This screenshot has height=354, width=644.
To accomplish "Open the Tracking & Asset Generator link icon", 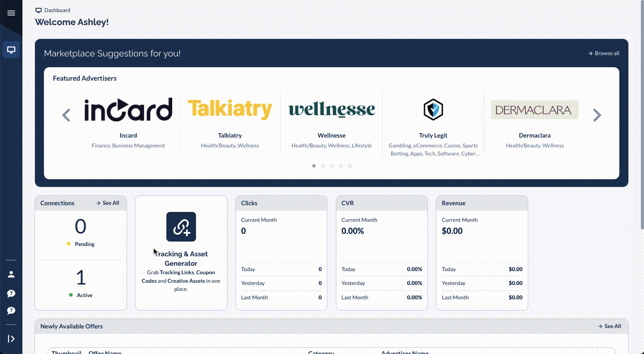I will (x=181, y=227).
